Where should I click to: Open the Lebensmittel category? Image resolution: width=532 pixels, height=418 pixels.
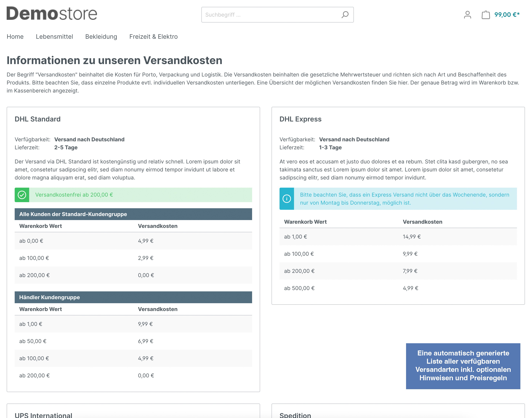click(54, 36)
